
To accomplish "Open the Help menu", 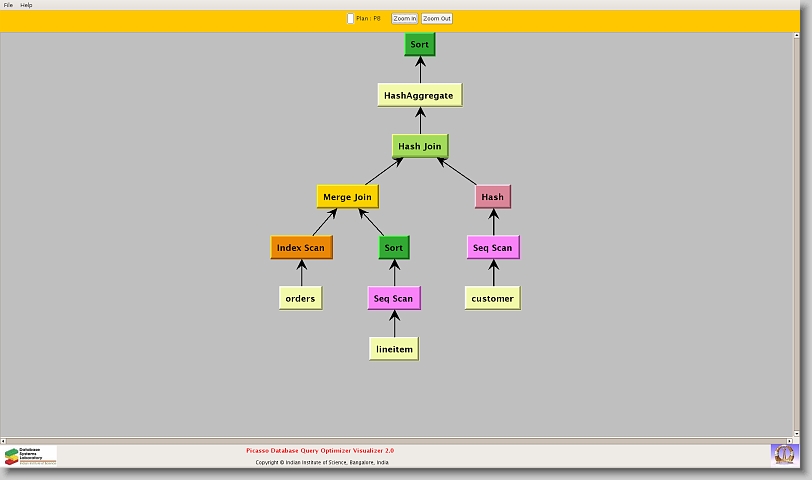I will coord(26,5).
